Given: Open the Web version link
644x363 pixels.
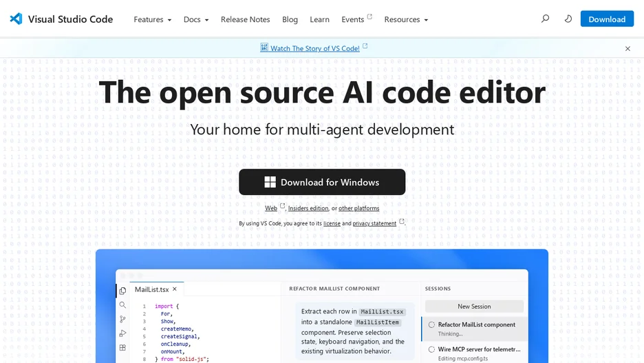Looking at the screenshot, I should [x=270, y=208].
